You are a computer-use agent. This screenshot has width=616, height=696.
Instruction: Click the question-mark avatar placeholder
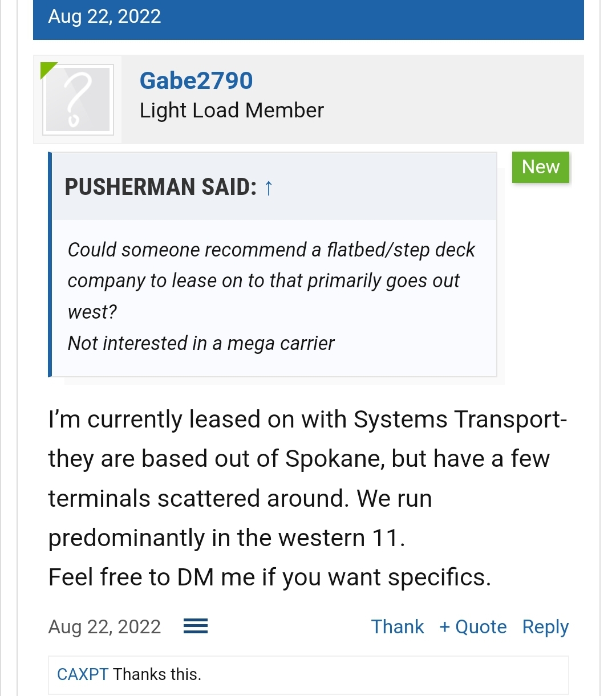pyautogui.click(x=78, y=100)
